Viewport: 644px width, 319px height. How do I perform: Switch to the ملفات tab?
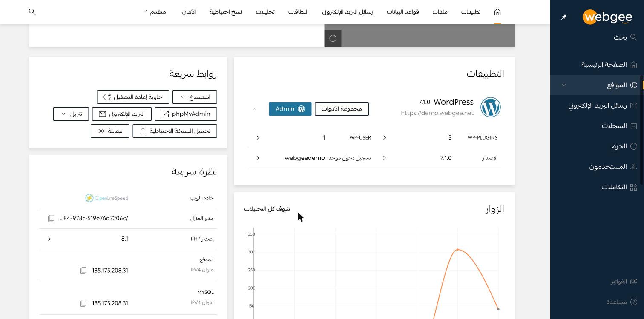[x=440, y=12]
